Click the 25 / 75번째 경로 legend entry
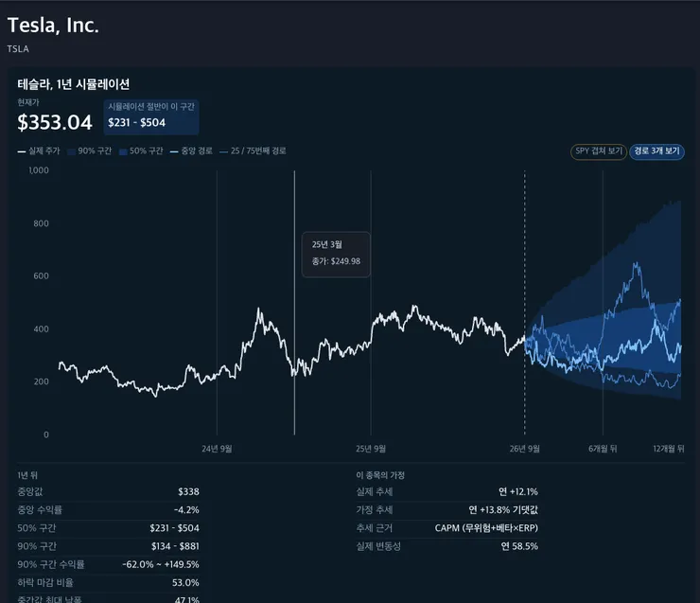This screenshot has width=700, height=603. click(254, 151)
